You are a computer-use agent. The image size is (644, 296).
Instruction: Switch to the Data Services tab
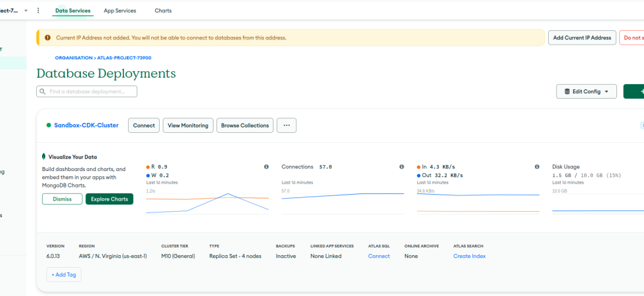(x=73, y=11)
